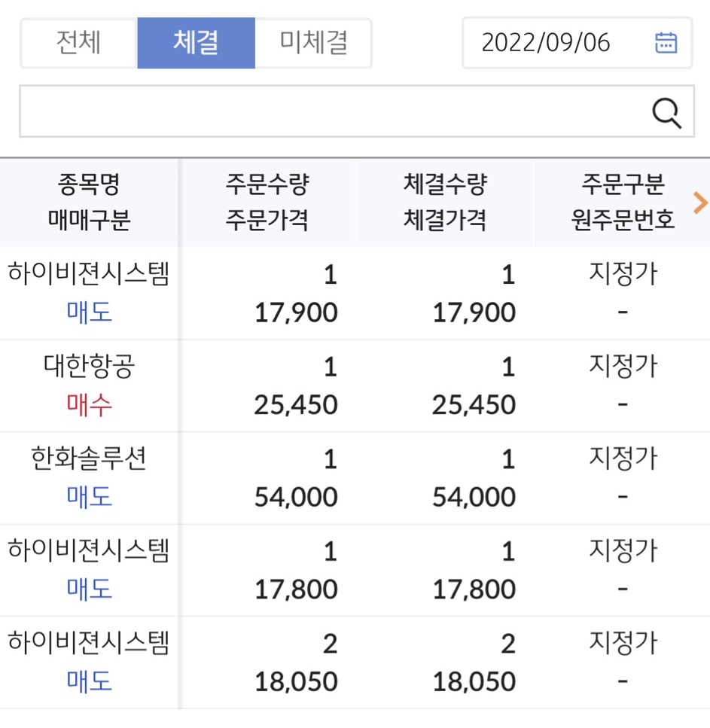Select the 한화솔루션 stock name
This screenshot has height=728, width=710.
coord(89,458)
